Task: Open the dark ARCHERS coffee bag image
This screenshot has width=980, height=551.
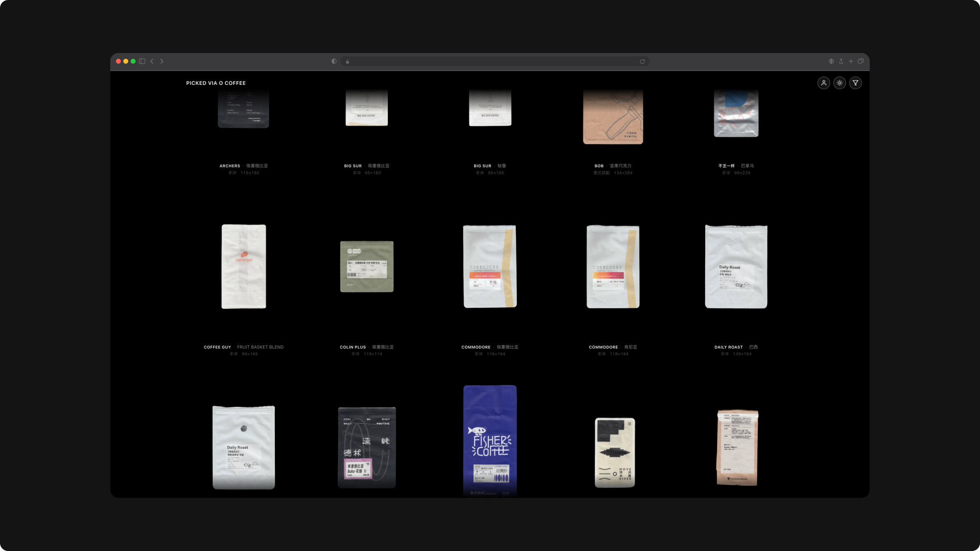Action: (243, 109)
